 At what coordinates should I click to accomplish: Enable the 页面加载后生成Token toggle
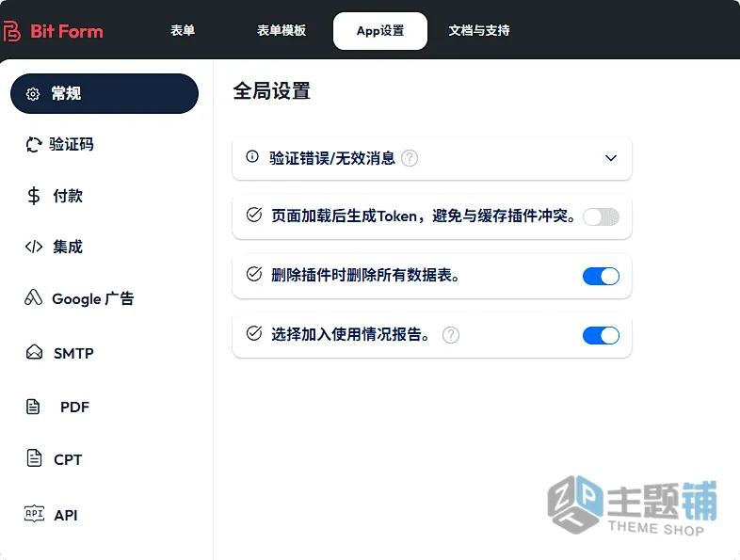601,217
